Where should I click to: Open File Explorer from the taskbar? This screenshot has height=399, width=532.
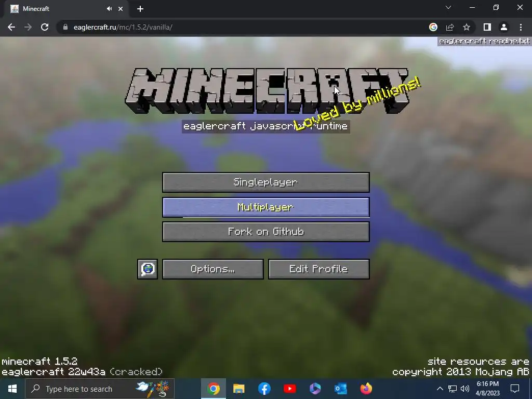click(x=239, y=389)
